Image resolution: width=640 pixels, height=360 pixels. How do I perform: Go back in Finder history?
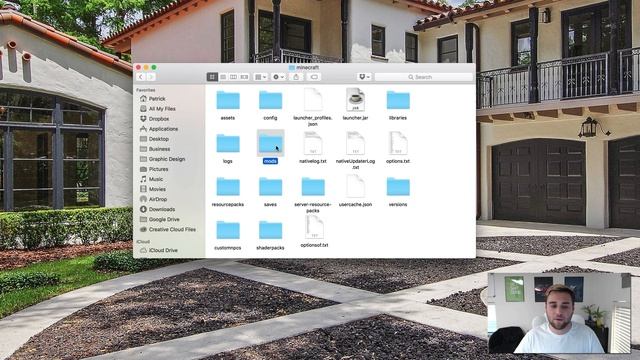(x=141, y=77)
